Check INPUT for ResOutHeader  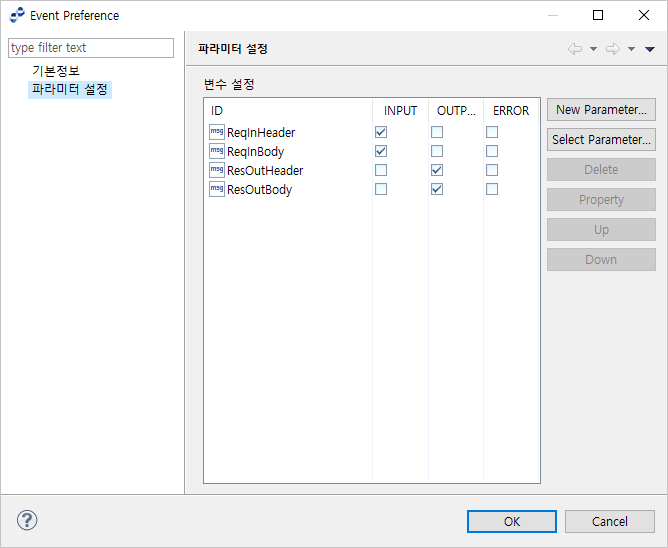pos(381,170)
